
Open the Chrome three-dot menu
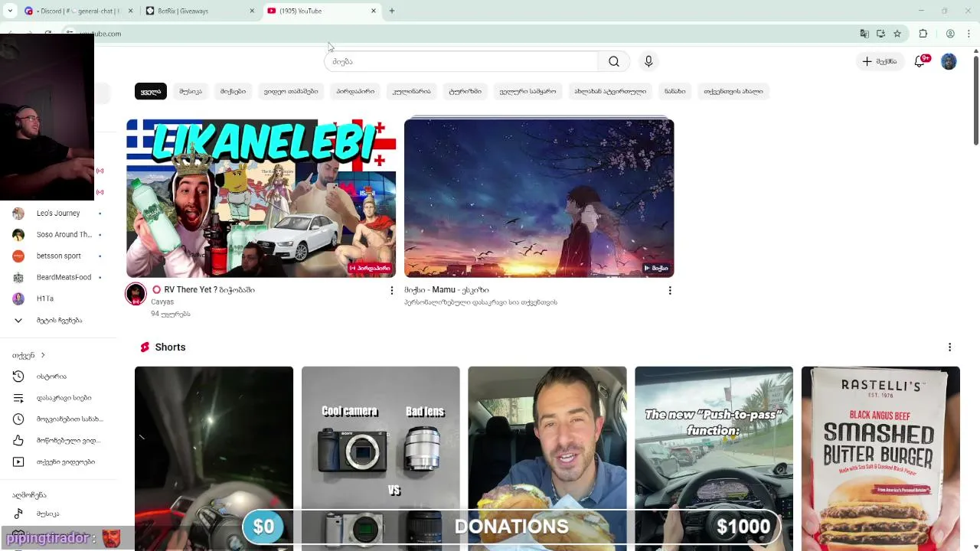(x=969, y=34)
